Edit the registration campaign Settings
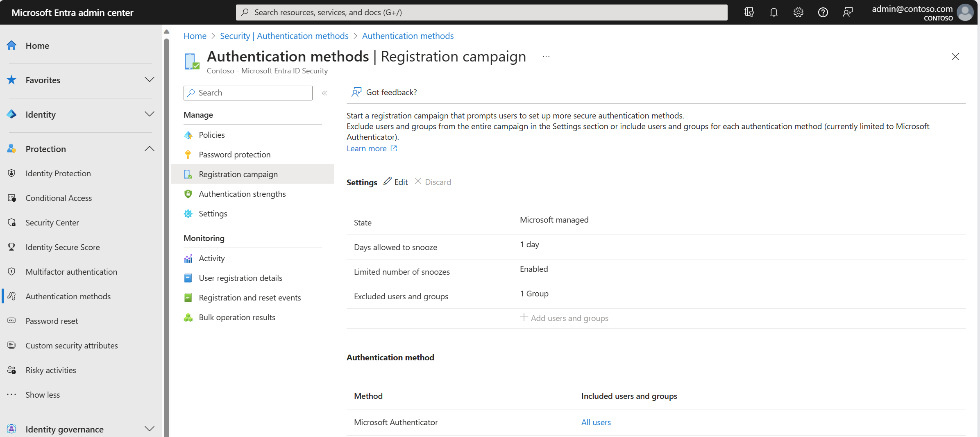The image size is (980, 437). [395, 182]
